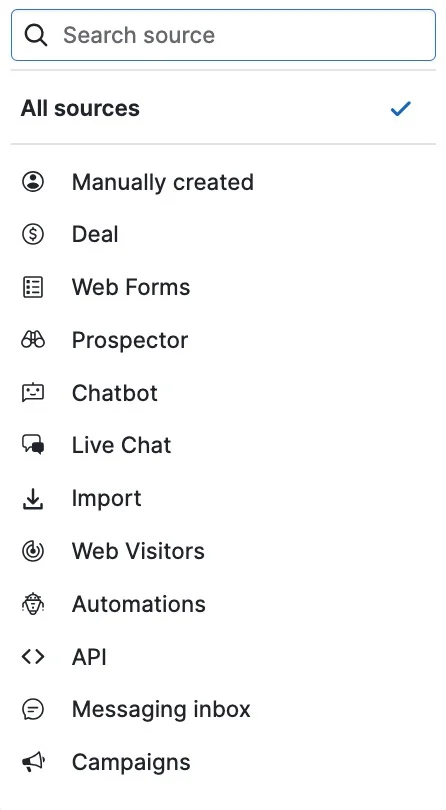Select Live Chat from the source list
446x810 pixels.
click(223, 445)
